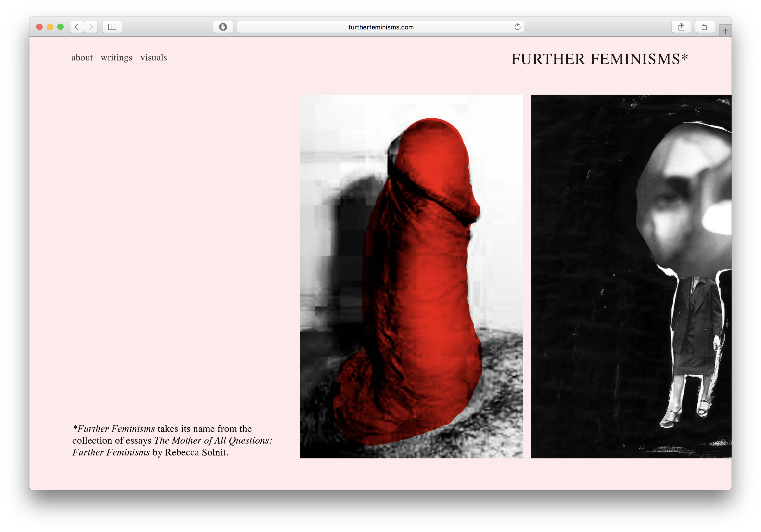The height and width of the screenshot is (532, 761).
Task: Open the privacy shield hand icon
Action: pos(223,27)
